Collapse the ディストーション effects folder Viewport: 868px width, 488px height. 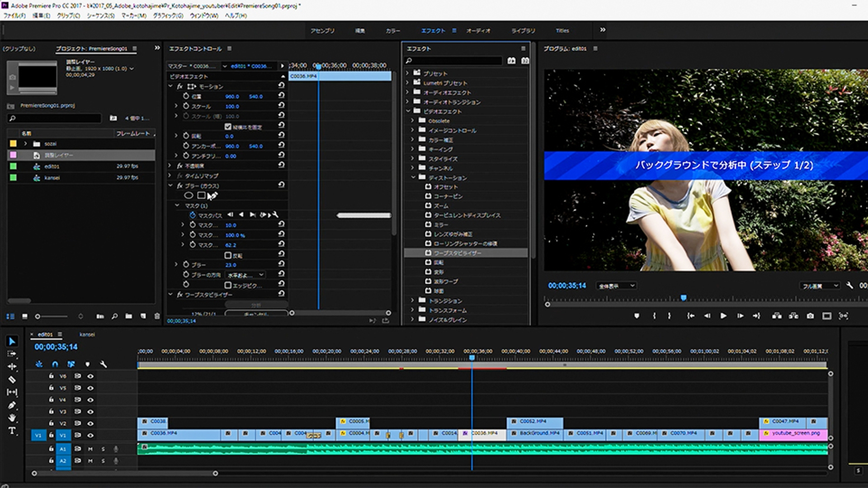[413, 178]
